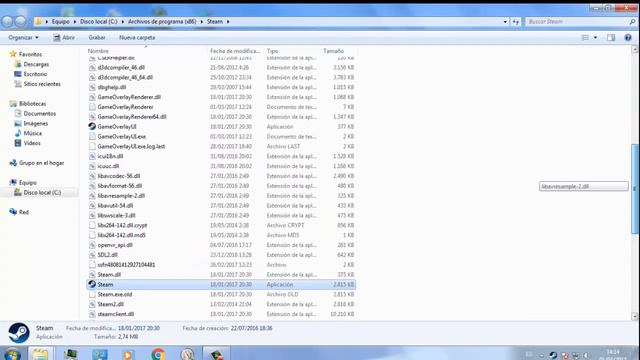The width and height of the screenshot is (640, 360).
Task: Open the help question mark icon
Action: (x=628, y=38)
